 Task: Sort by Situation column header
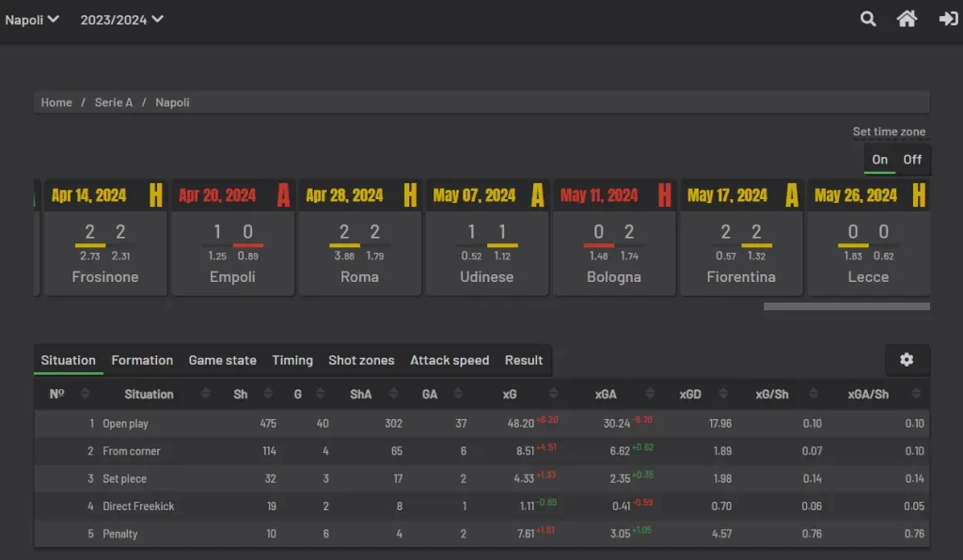click(x=149, y=395)
